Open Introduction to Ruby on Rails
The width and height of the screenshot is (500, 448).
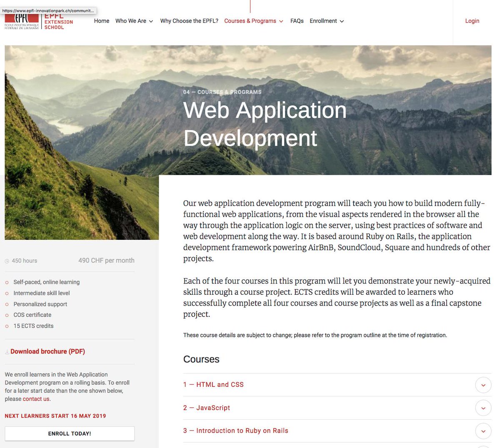click(x=236, y=431)
